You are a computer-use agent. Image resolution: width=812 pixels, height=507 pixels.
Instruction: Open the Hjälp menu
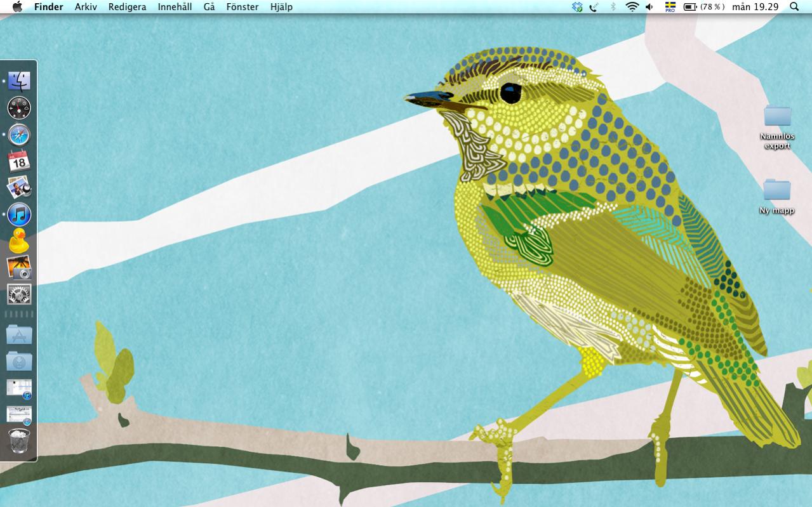click(x=281, y=7)
